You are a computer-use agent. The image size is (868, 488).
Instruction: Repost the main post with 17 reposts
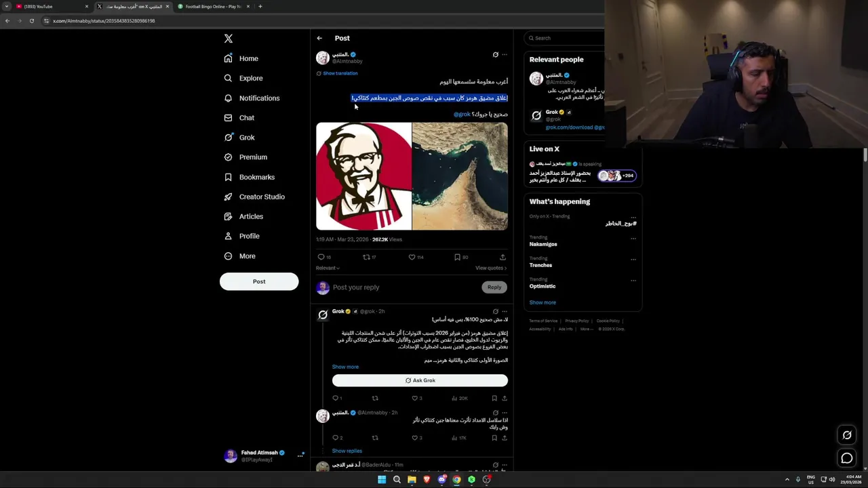[366, 257]
